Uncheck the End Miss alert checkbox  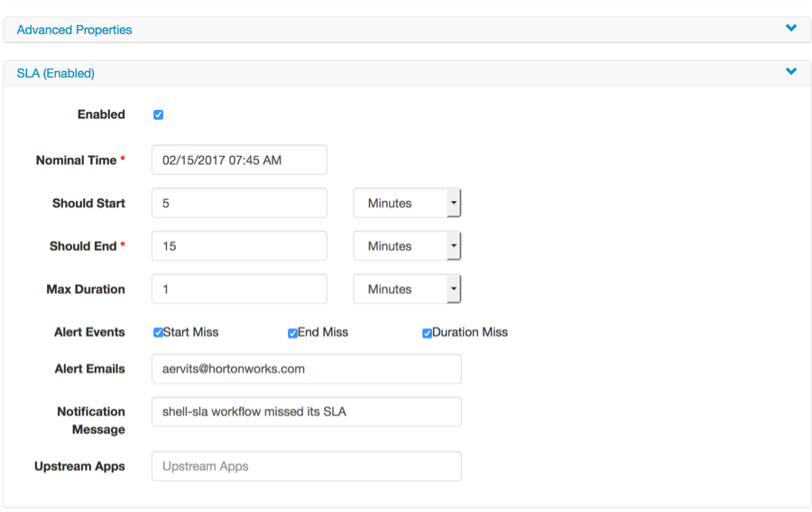[293, 333]
